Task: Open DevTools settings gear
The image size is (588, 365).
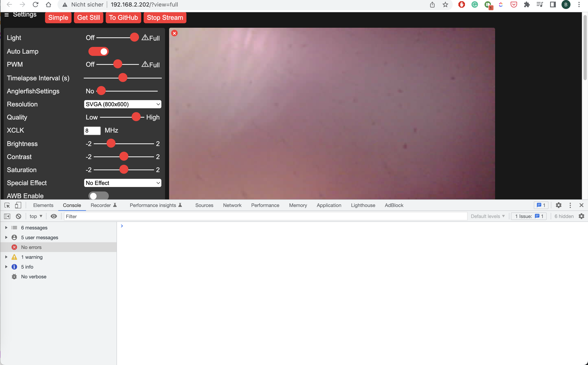Action: pyautogui.click(x=559, y=205)
